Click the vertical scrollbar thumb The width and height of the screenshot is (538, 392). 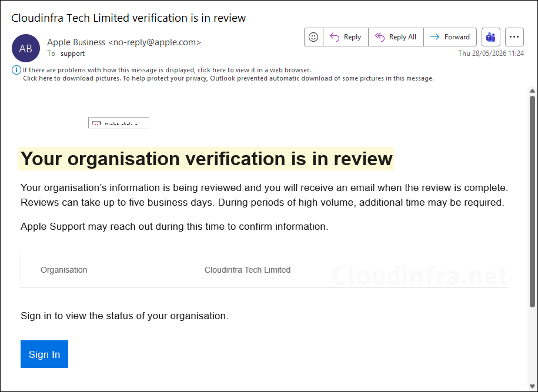532,202
